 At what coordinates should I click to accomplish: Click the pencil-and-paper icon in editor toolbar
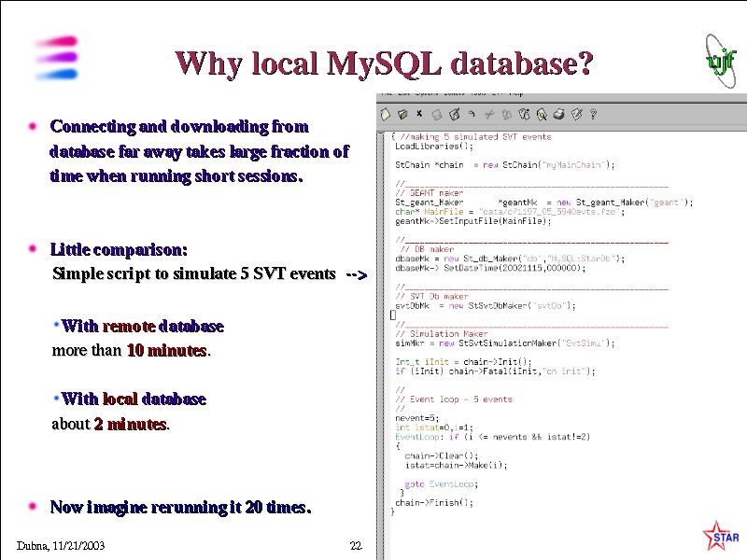(576, 114)
